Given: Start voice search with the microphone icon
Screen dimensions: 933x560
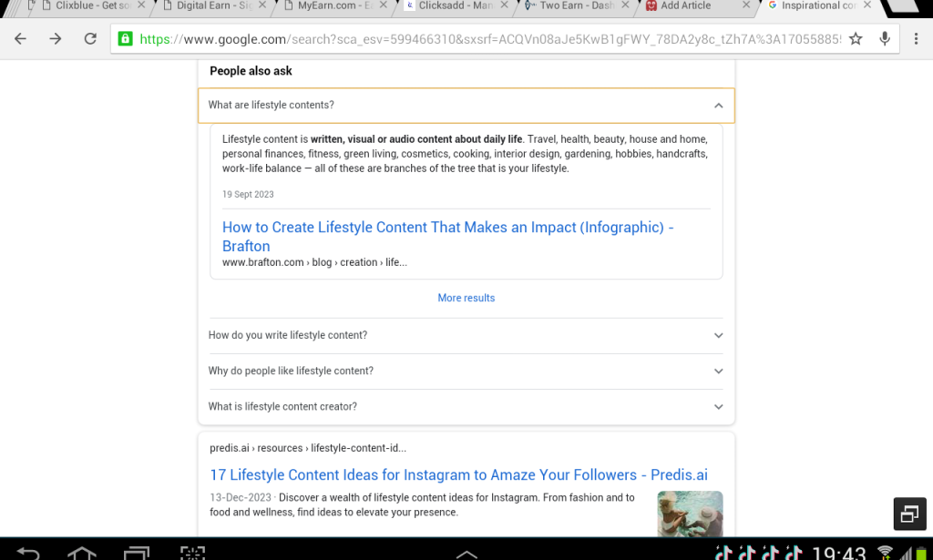Looking at the screenshot, I should (x=884, y=39).
